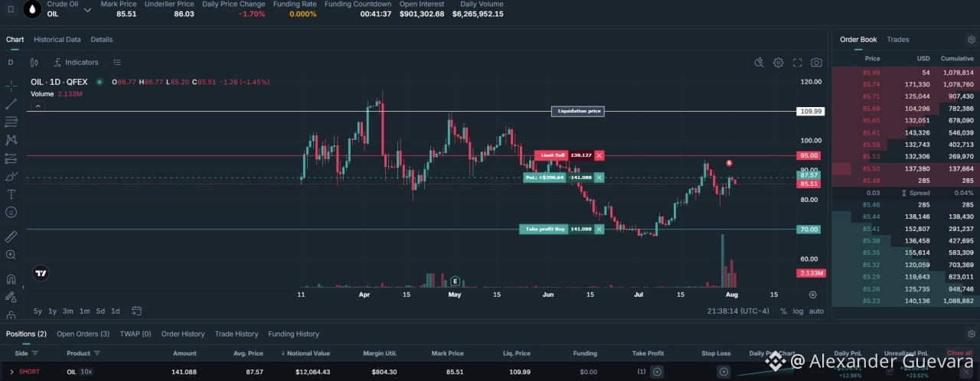Open the go to date calendar icon

(136, 311)
